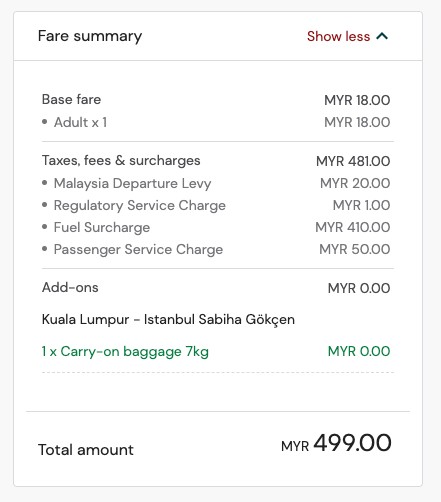This screenshot has width=441, height=502.
Task: Select the 1 x Carry-on baggage 7kg item
Action: coord(125,352)
